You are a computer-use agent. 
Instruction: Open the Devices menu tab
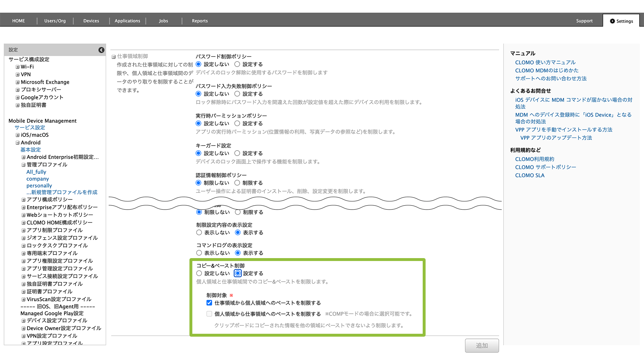(x=91, y=21)
